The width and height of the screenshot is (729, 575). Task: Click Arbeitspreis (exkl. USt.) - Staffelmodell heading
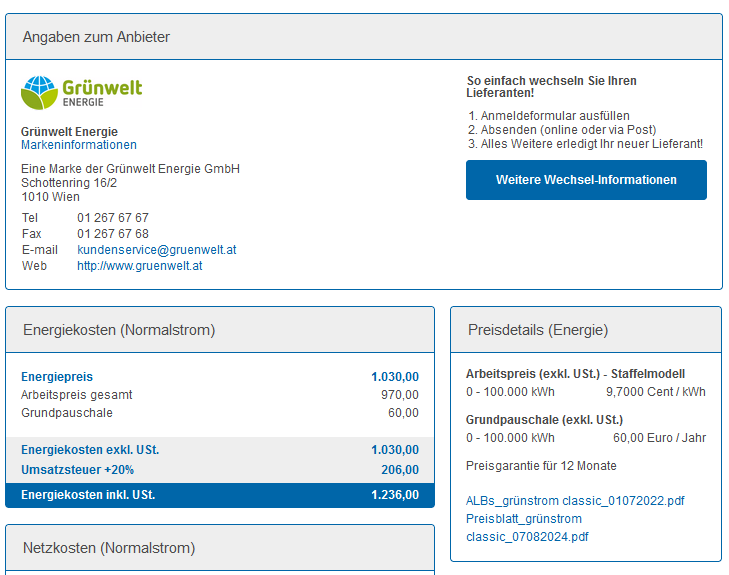click(575, 374)
